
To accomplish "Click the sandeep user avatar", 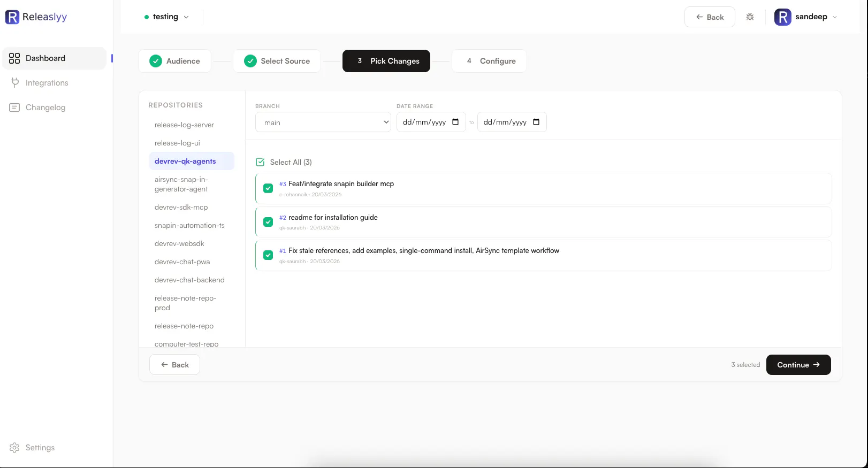I will (x=783, y=17).
